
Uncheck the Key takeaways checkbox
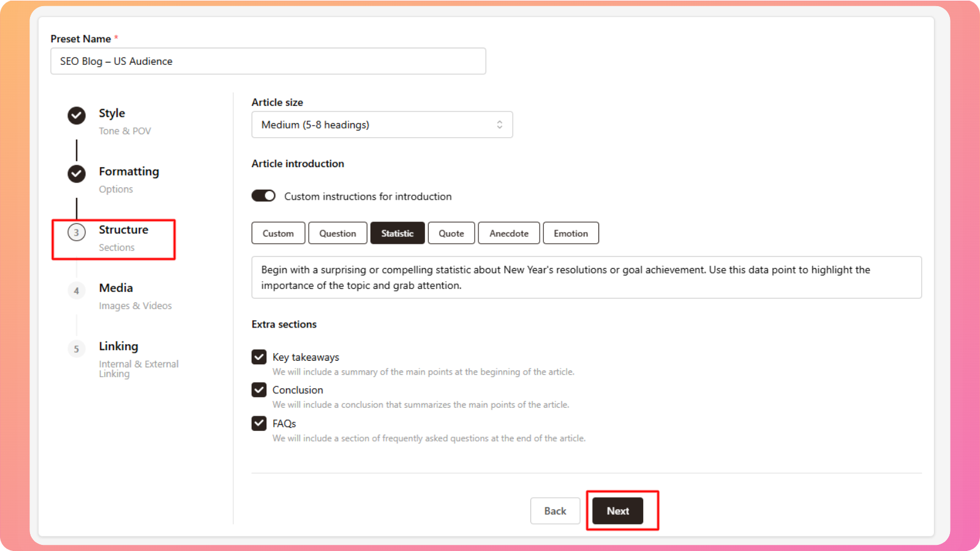click(x=259, y=357)
